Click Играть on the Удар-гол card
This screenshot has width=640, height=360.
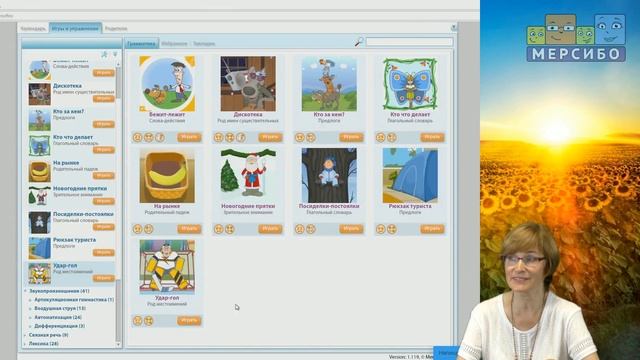point(189,321)
